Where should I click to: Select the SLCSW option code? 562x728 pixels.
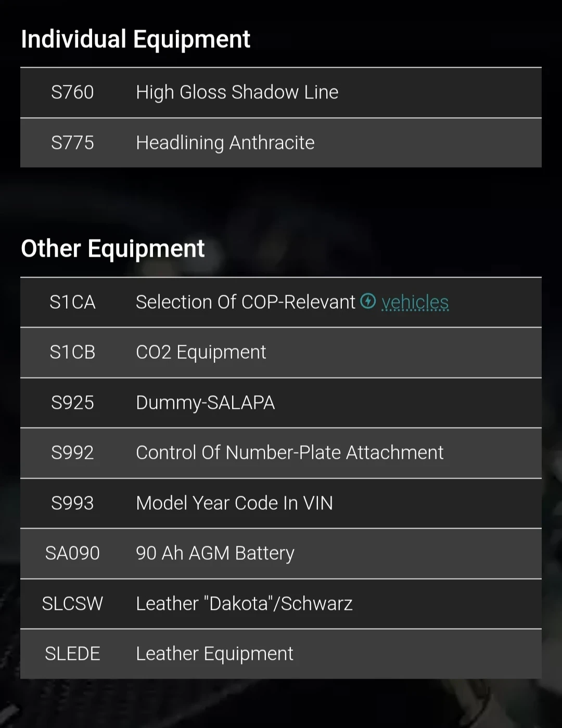(72, 604)
